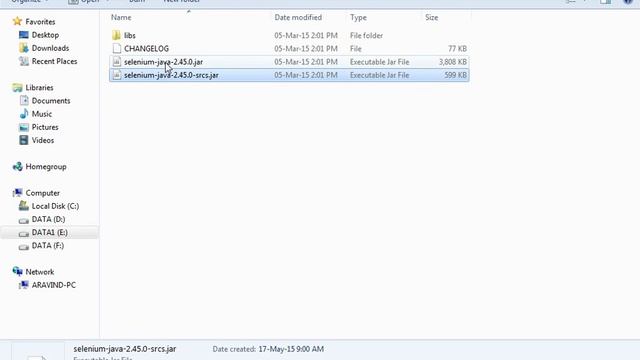
Task: Click the ARAVIND-PC computer icon
Action: (x=24, y=285)
